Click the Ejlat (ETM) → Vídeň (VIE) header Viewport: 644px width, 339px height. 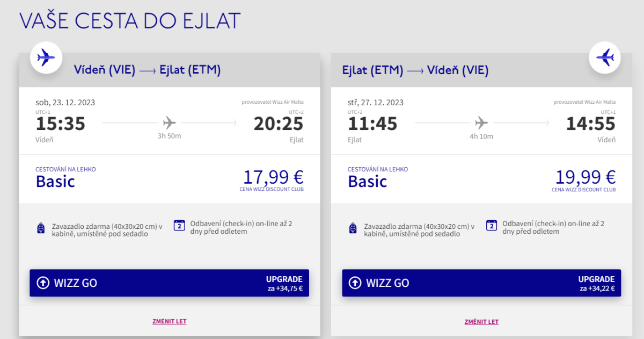(415, 70)
